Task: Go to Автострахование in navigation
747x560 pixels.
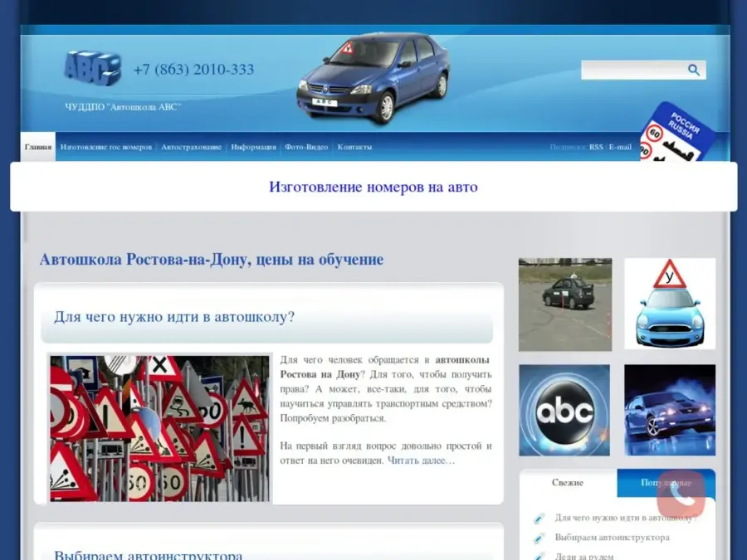Action: [x=191, y=147]
